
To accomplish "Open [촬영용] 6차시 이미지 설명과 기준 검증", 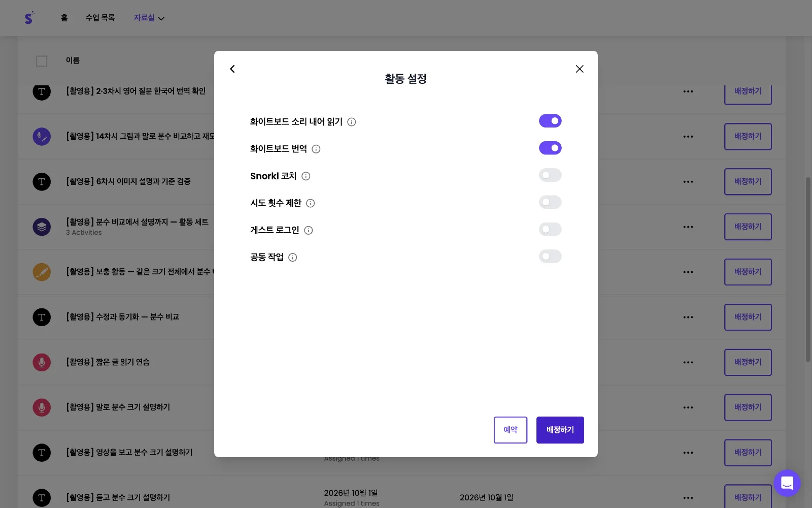I will click(128, 182).
